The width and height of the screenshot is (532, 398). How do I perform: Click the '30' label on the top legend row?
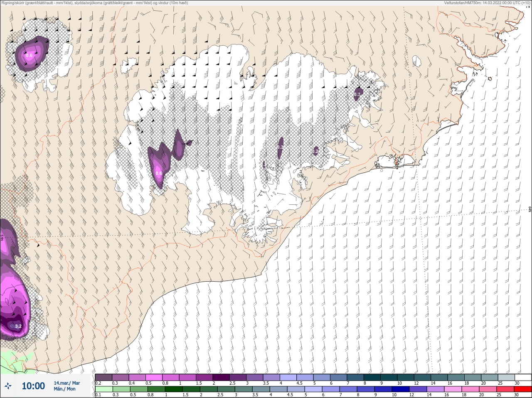click(x=517, y=383)
